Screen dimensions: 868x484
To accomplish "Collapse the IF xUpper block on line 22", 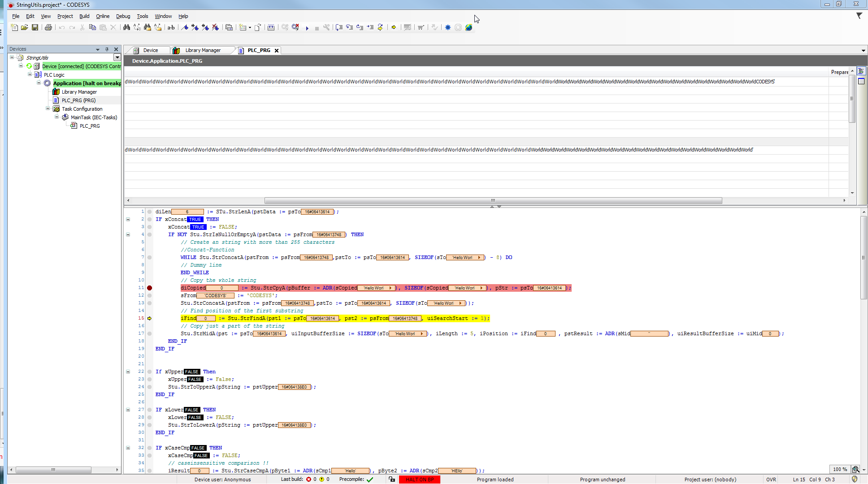I will [x=128, y=372].
